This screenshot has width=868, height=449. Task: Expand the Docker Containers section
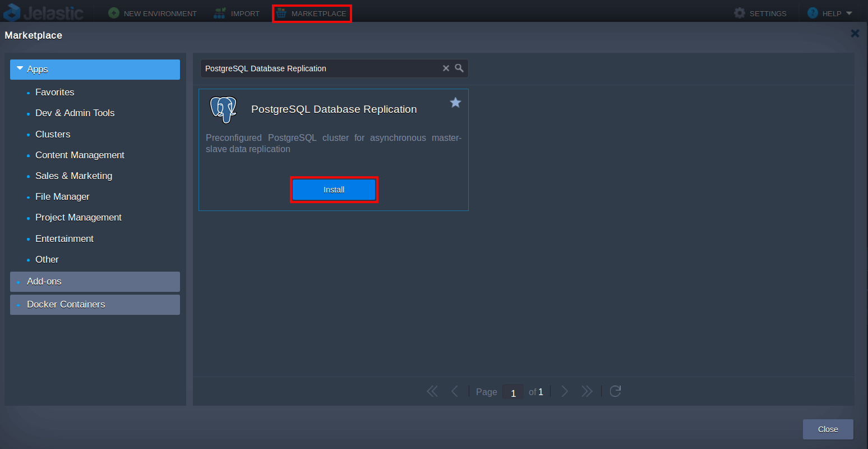pos(95,305)
